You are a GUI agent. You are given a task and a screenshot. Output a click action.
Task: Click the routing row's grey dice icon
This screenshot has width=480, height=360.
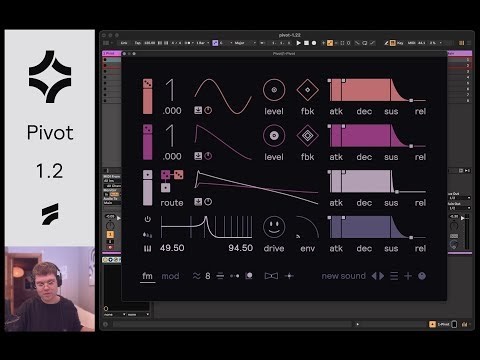[147, 175]
